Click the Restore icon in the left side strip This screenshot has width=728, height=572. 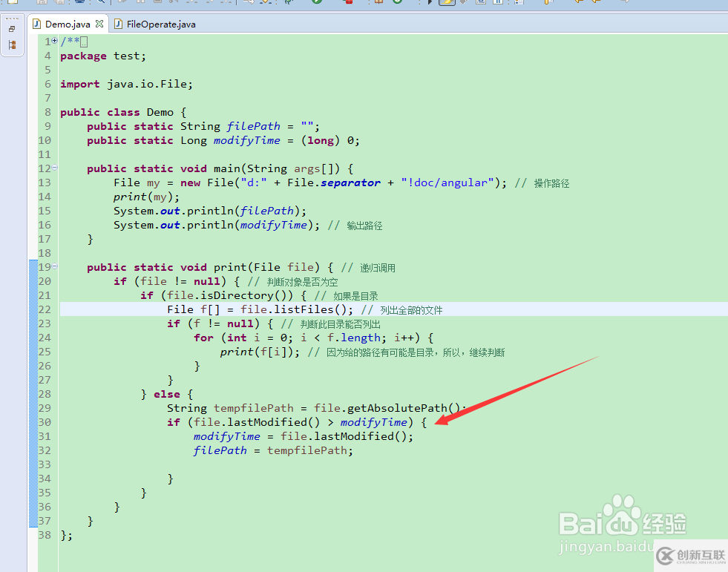pos(12,29)
